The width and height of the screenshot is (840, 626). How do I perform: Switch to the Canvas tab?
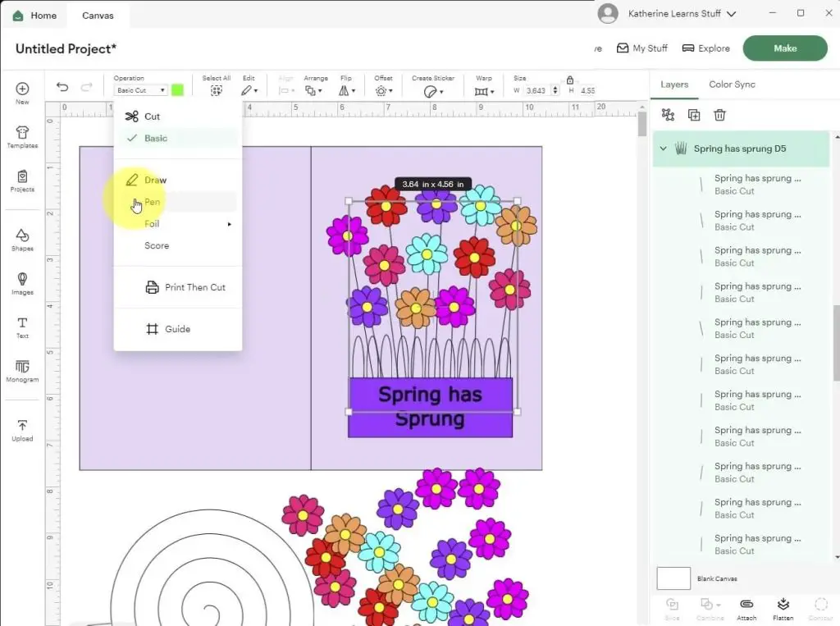click(98, 16)
